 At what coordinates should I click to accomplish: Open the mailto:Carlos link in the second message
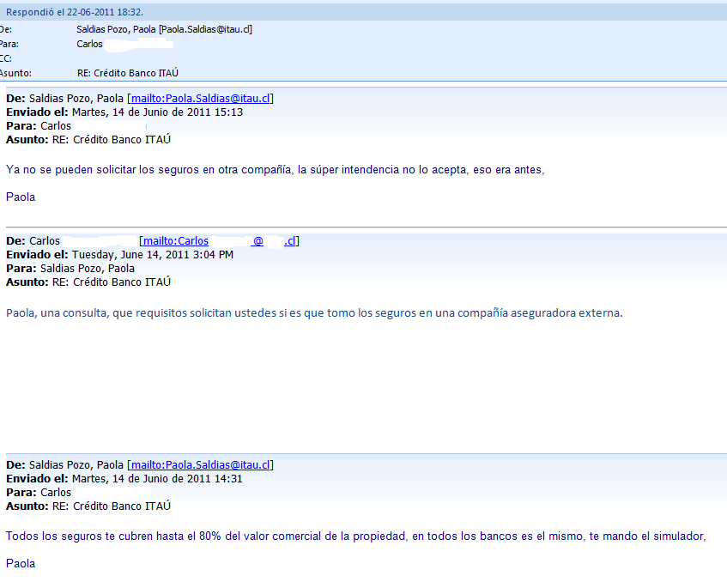click(x=218, y=241)
